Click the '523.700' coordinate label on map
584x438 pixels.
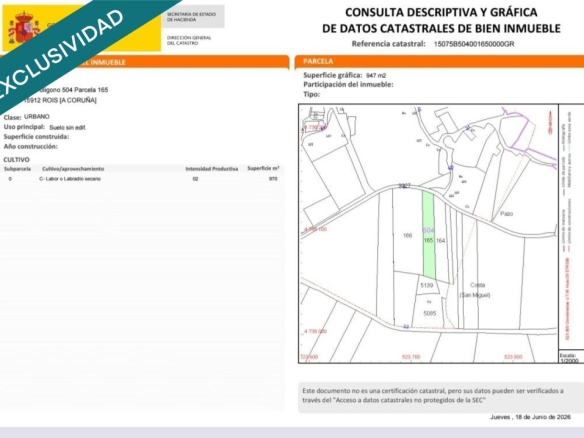411,357
